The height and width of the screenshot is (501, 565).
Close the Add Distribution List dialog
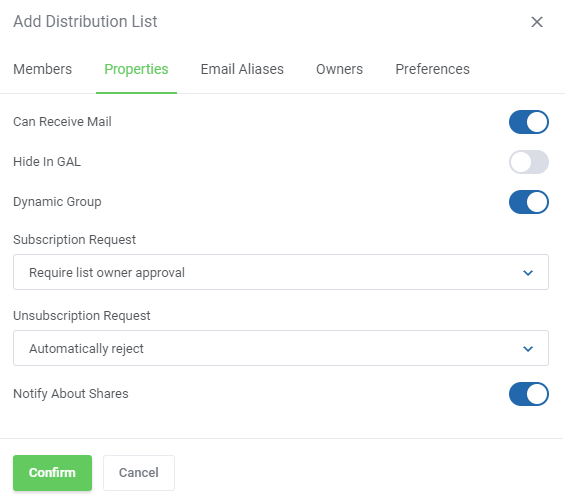click(x=537, y=22)
